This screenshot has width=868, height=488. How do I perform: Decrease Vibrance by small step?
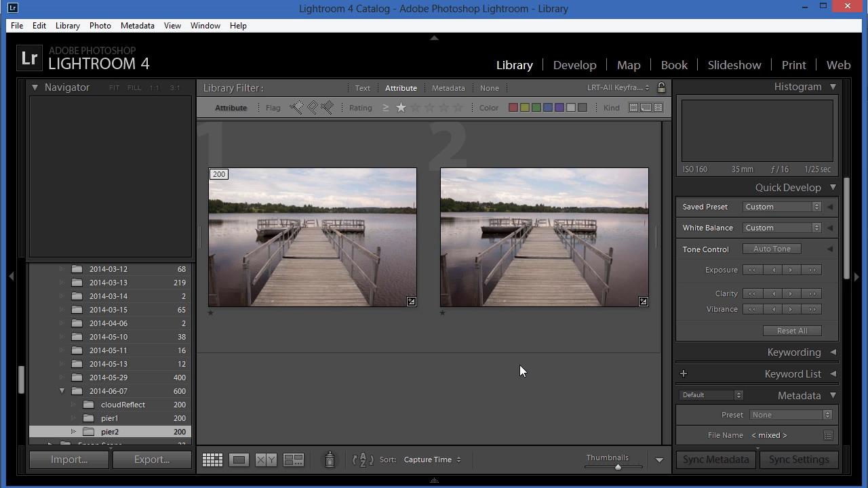coord(773,309)
